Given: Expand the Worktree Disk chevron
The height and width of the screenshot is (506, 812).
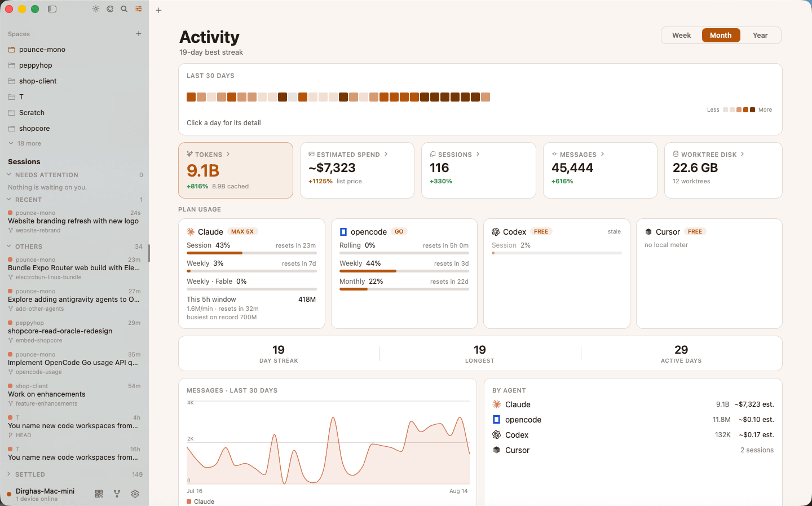Looking at the screenshot, I should [x=742, y=154].
